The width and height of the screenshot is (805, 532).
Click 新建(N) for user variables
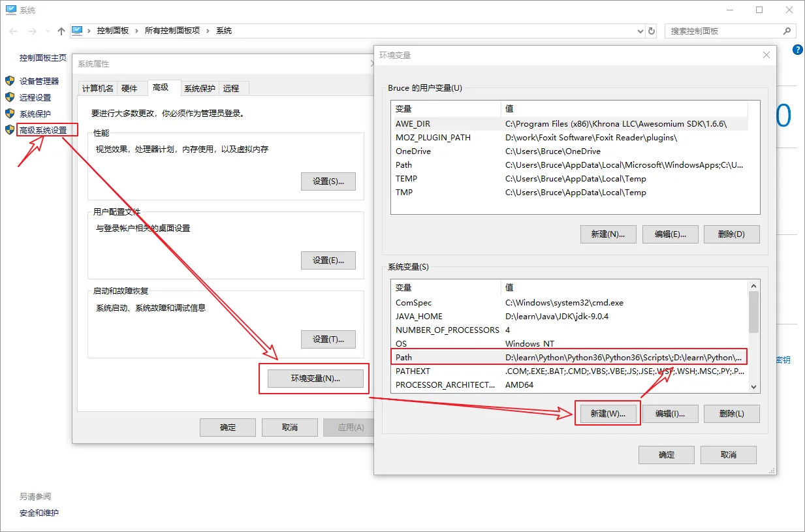[x=608, y=234]
